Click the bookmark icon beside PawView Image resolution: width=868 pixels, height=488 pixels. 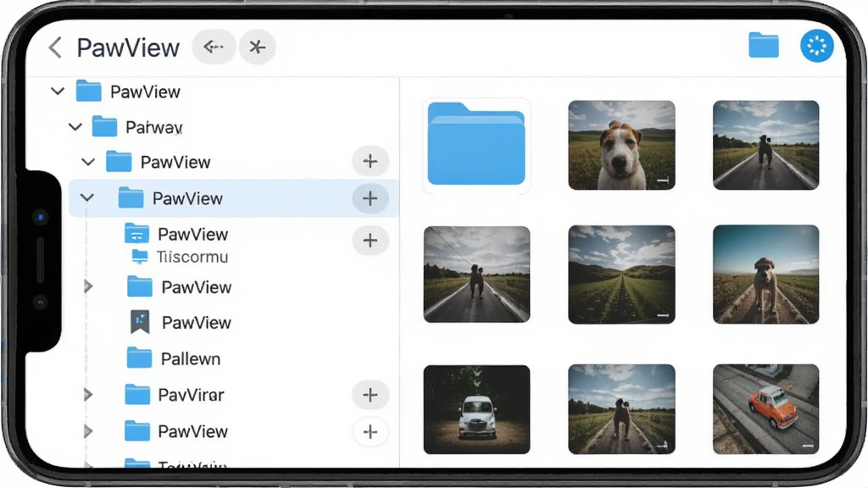(140, 322)
